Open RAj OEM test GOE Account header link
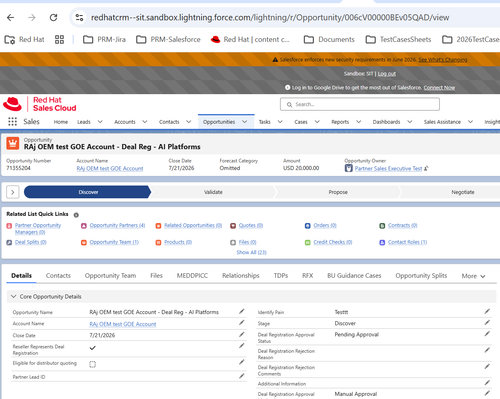This screenshot has width=500, height=399. 110,169
